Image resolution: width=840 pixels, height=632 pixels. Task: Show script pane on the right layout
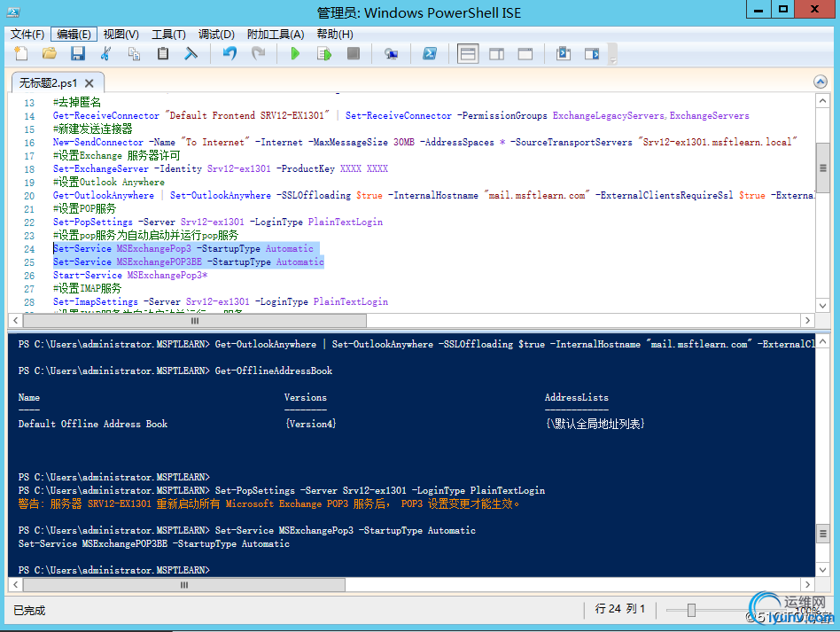(x=496, y=53)
